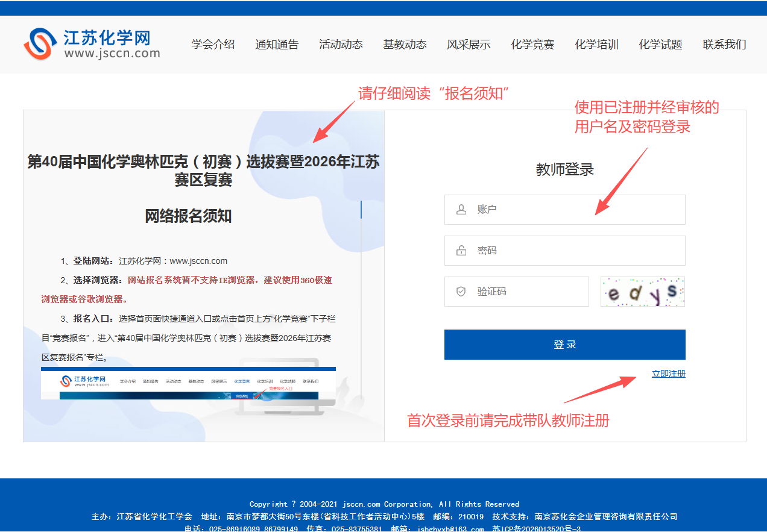The height and width of the screenshot is (532, 767).
Task: Open the 学会介绍 menu
Action: pyautogui.click(x=213, y=45)
